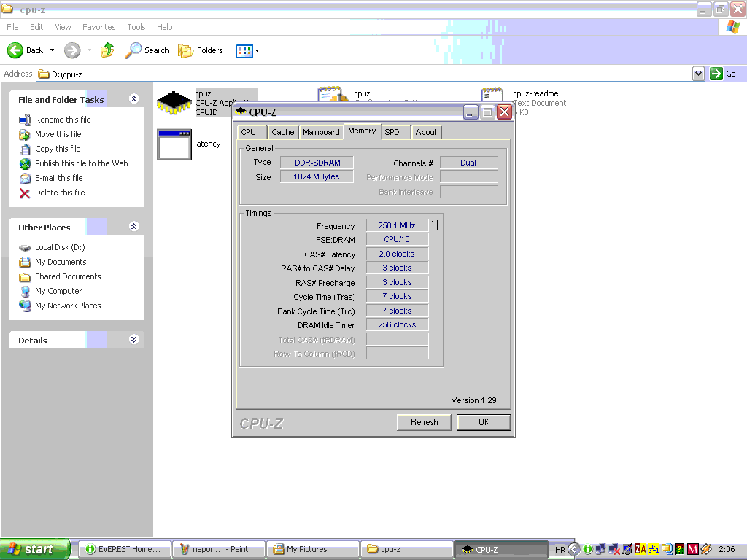Screen dimensions: 747x560
Task: Toggle the Folders pane button
Action: [201, 50]
